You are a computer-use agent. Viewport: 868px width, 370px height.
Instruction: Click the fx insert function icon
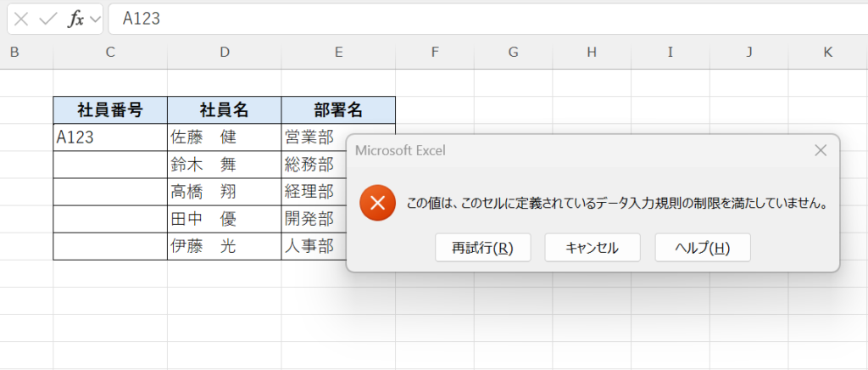[75, 19]
